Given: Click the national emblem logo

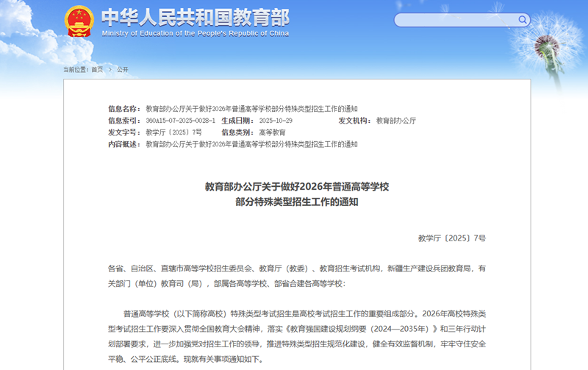Looking at the screenshot, I should tap(79, 22).
